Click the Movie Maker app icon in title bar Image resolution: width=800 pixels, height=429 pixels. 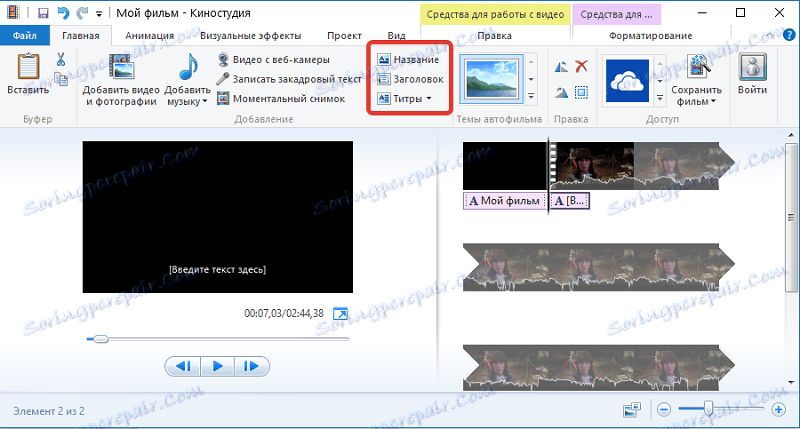click(13, 13)
